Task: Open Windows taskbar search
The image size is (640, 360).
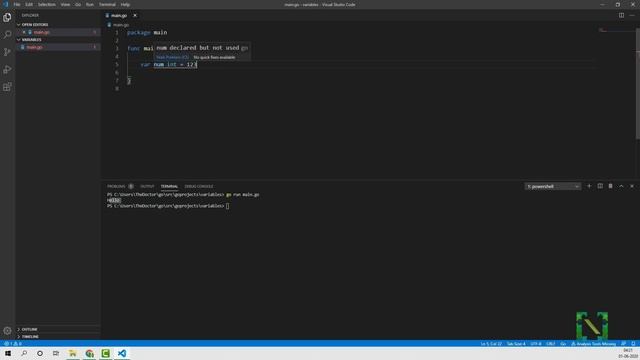Action: click(24, 353)
